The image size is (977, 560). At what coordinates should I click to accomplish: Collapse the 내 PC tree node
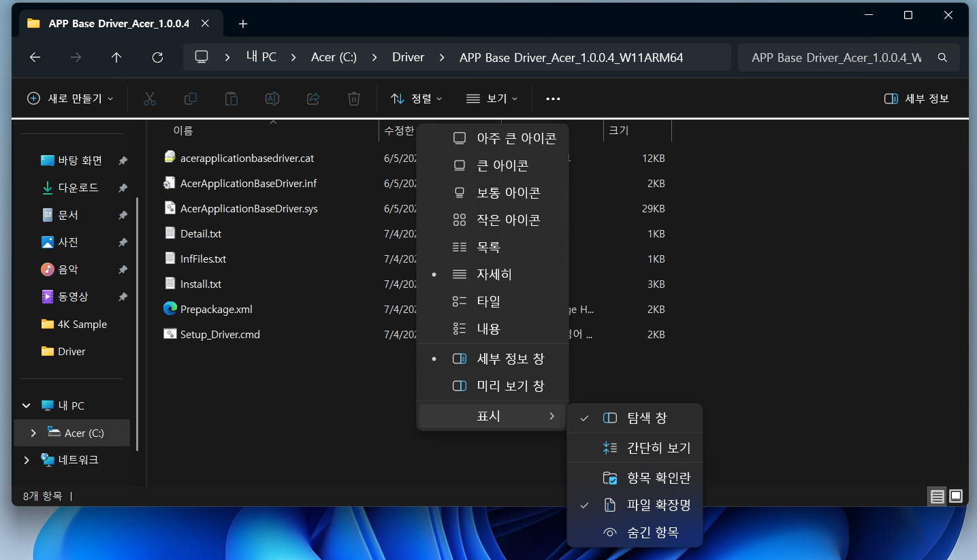[x=27, y=406]
